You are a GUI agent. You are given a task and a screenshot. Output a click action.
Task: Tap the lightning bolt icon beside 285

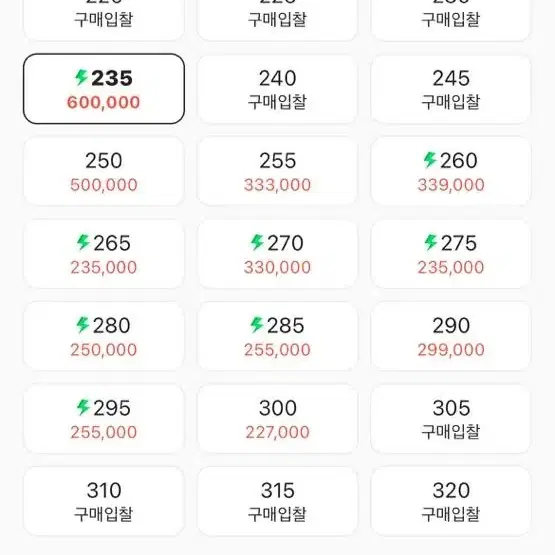point(257,325)
